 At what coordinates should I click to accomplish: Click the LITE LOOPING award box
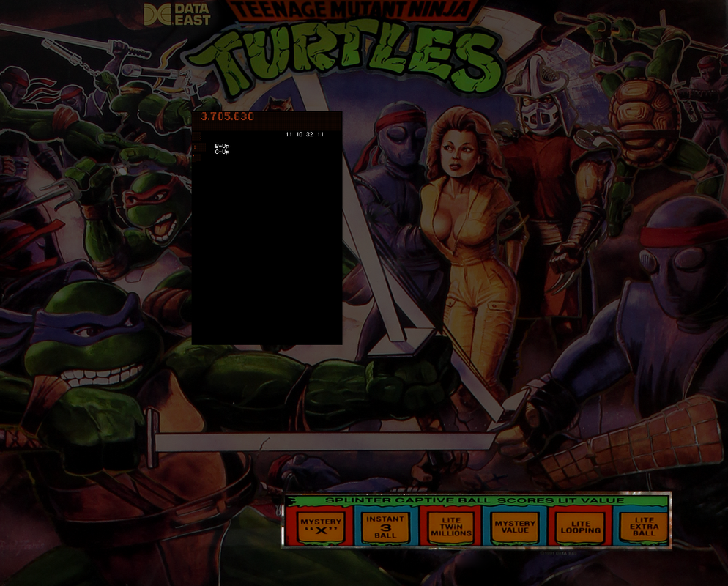[580, 527]
